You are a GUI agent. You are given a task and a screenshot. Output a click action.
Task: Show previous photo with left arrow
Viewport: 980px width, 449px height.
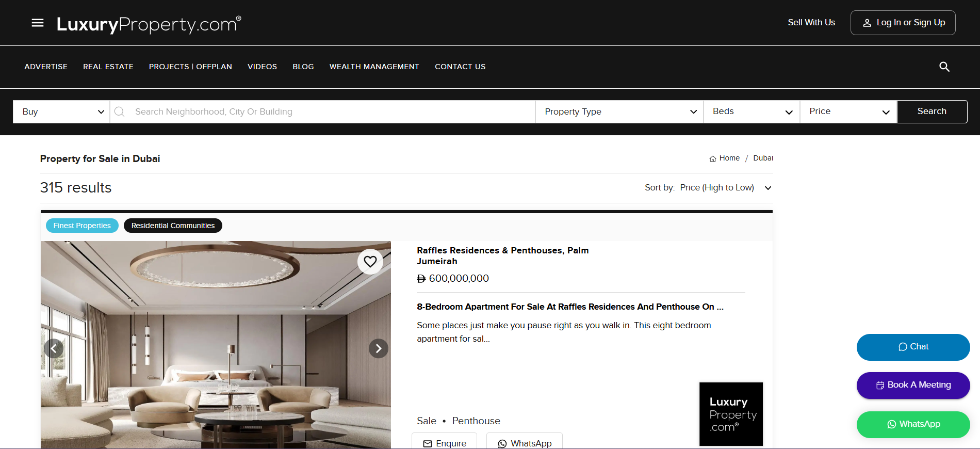pos(54,349)
